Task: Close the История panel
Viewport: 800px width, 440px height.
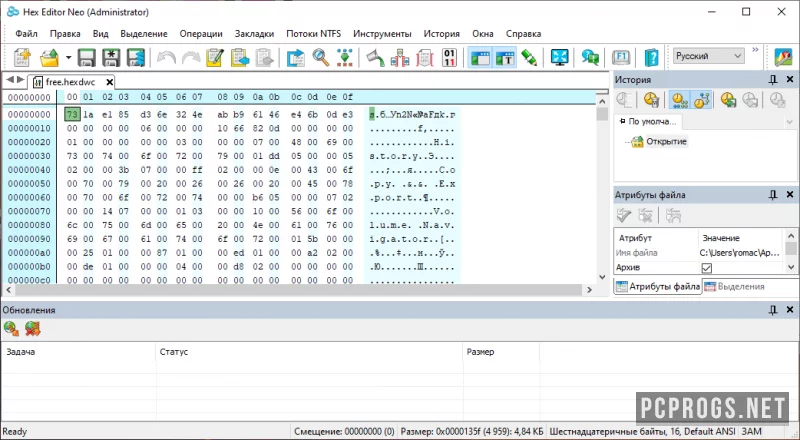Action: pyautogui.click(x=790, y=79)
